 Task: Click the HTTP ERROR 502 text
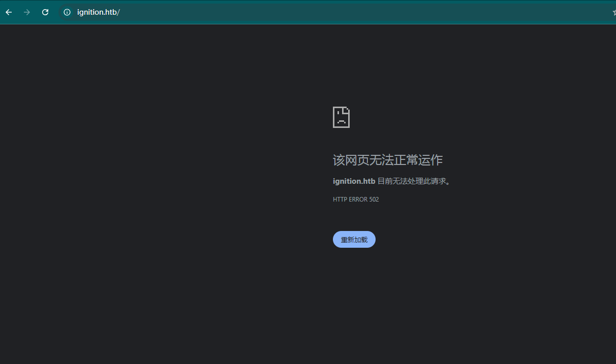[356, 200]
